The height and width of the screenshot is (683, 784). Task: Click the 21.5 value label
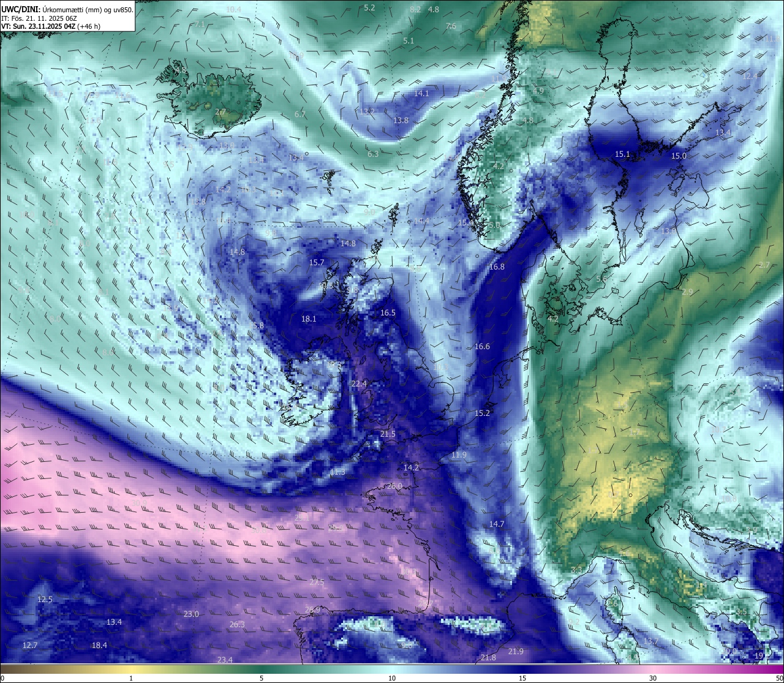coord(388,434)
